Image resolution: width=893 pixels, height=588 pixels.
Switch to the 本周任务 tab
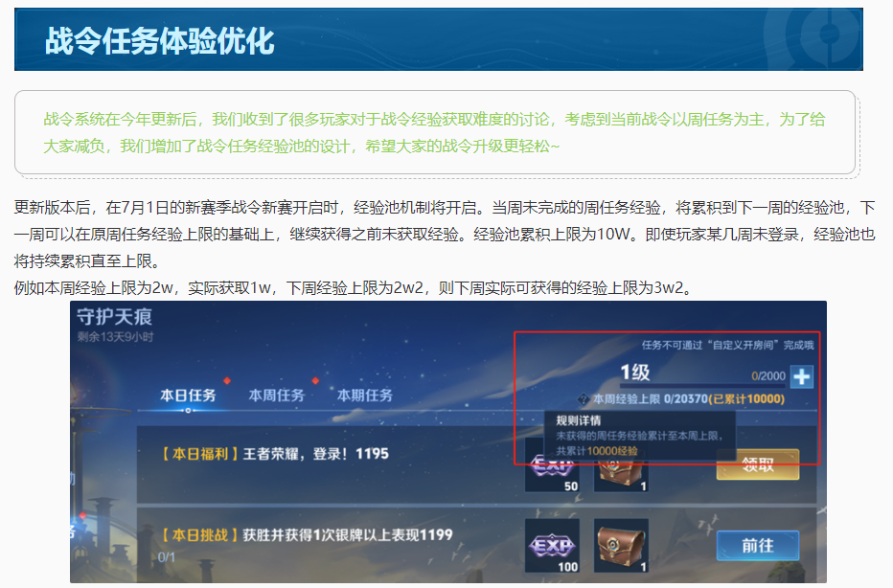(x=277, y=396)
